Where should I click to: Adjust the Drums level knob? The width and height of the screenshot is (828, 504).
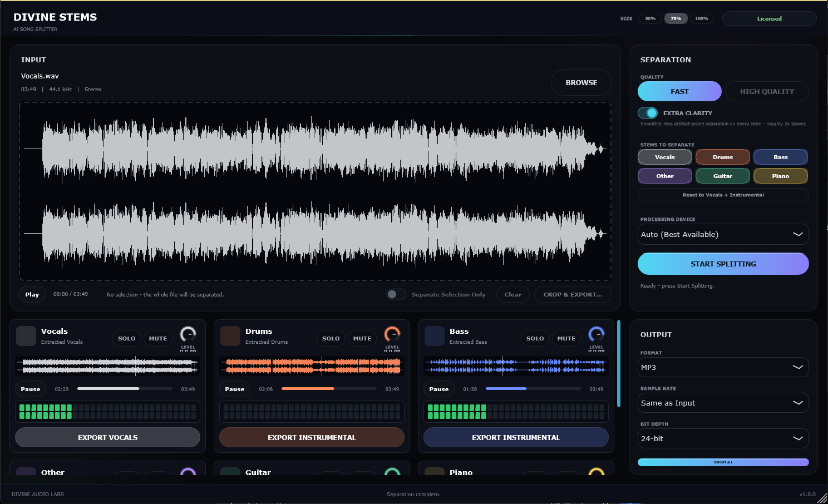click(392, 334)
